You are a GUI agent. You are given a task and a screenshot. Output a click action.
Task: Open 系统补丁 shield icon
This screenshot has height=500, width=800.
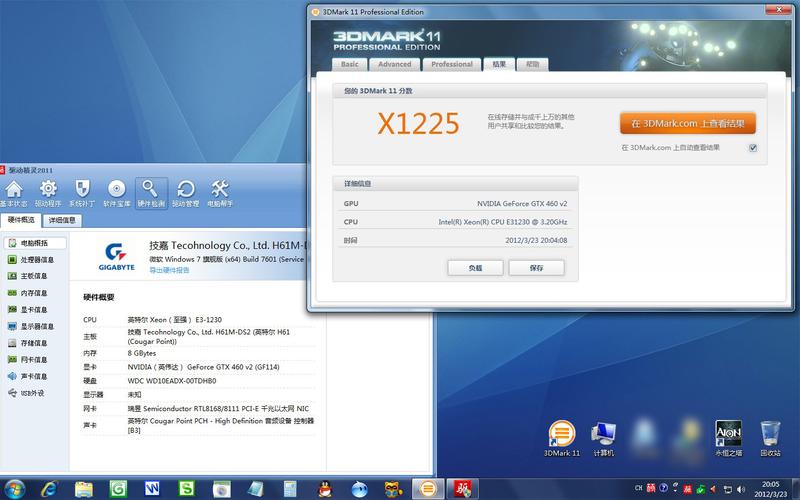(x=82, y=193)
